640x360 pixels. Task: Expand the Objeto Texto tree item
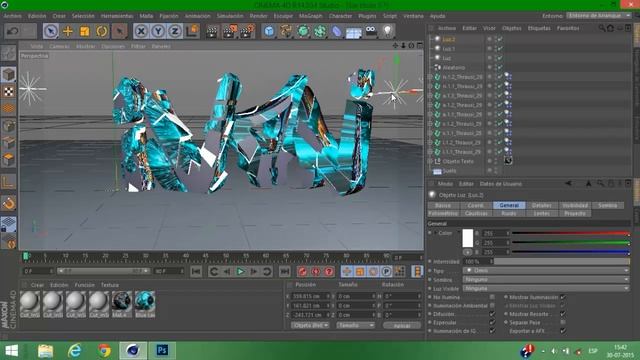coord(430,161)
